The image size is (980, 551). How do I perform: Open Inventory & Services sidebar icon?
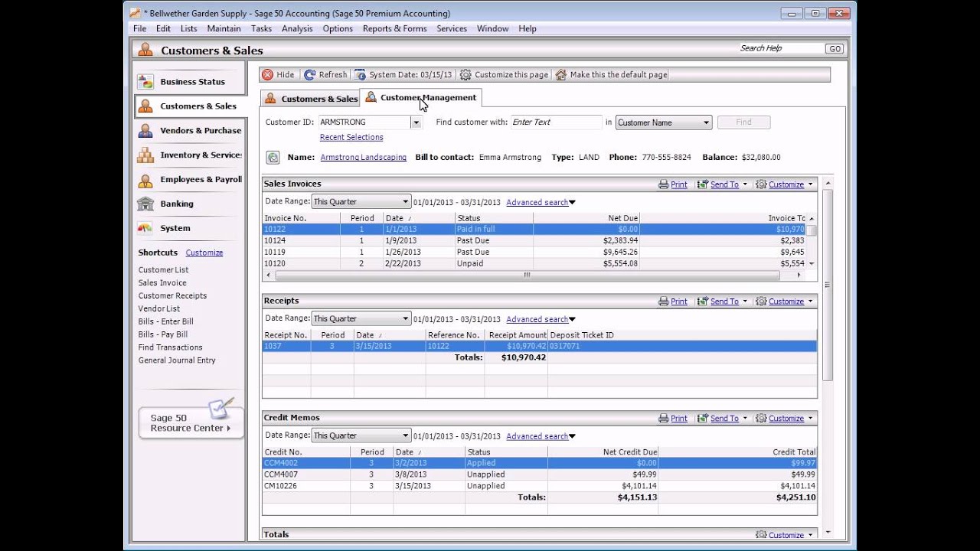coord(145,155)
